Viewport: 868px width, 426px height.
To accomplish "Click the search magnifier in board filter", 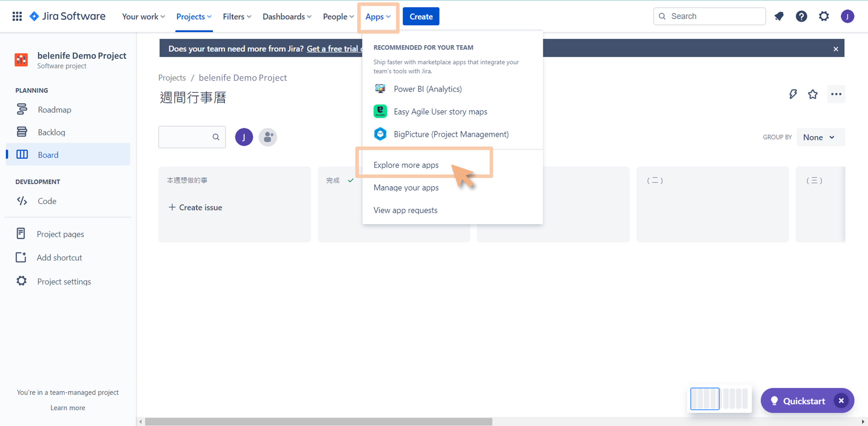I will [x=216, y=137].
